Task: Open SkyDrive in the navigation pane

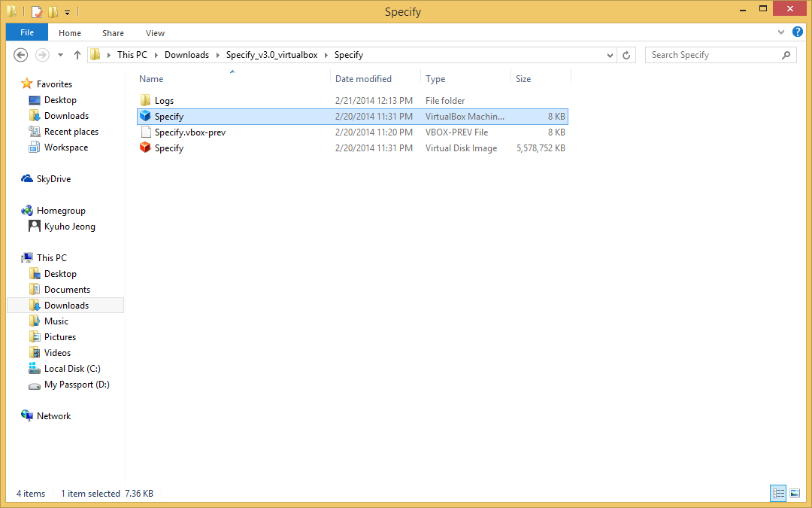Action: (x=53, y=179)
